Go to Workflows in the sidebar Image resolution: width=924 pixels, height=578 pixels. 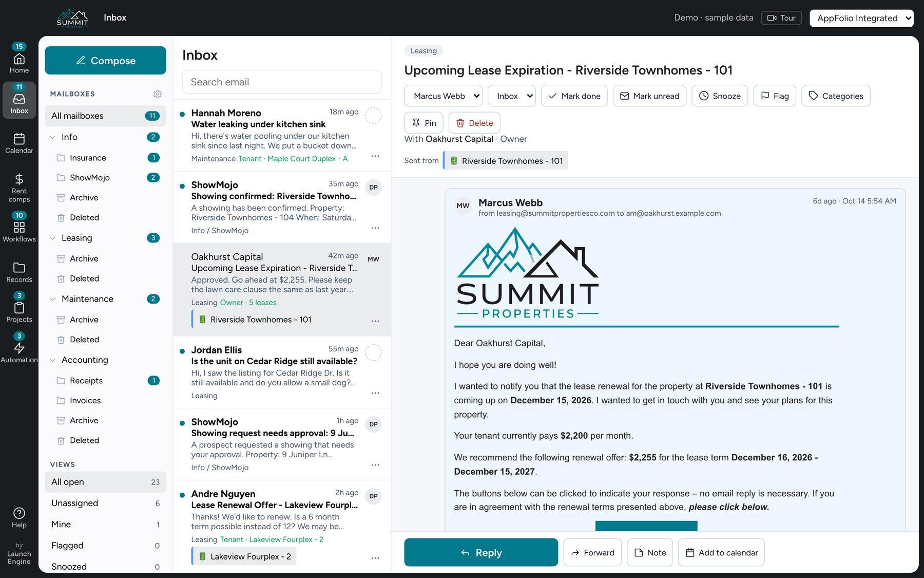click(x=19, y=227)
